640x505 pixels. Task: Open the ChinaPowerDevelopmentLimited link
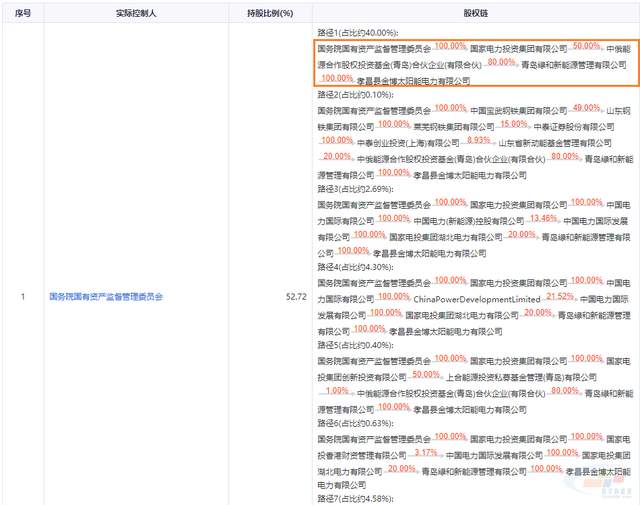click(476, 298)
